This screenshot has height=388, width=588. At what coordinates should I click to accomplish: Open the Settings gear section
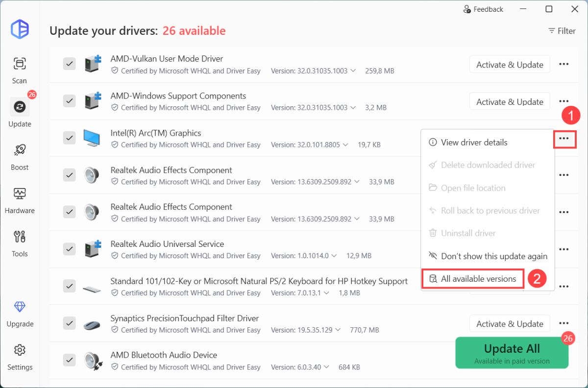tap(20, 356)
